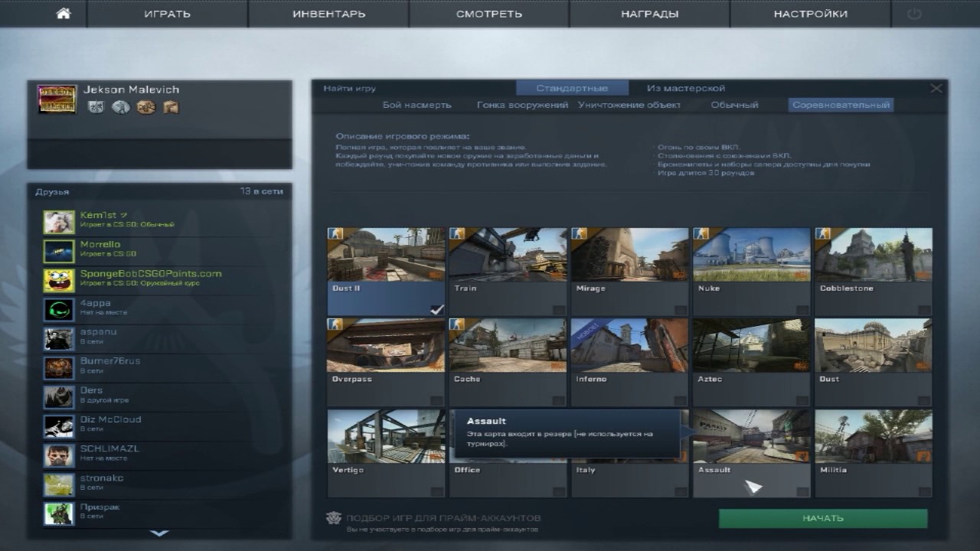
Task: Click the Prime matchmaking shield icon
Action: [333, 518]
